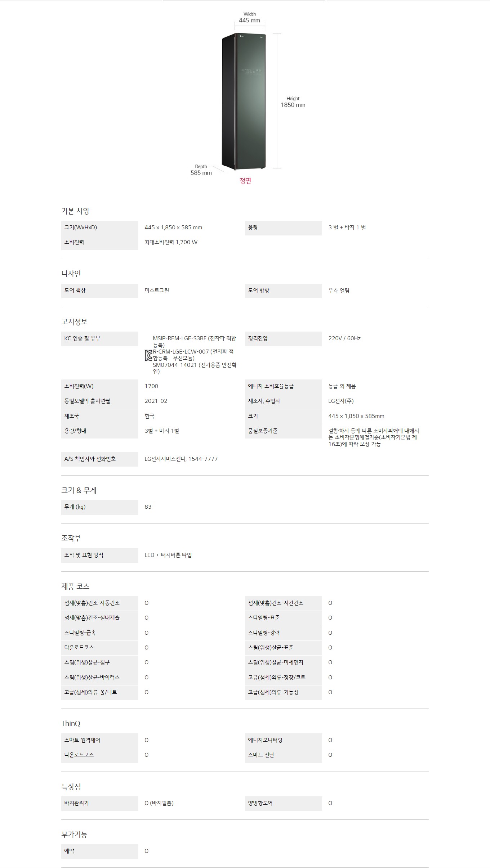The image size is (490, 868).
Task: Click the ThinQ section heading
Action: 71,723
